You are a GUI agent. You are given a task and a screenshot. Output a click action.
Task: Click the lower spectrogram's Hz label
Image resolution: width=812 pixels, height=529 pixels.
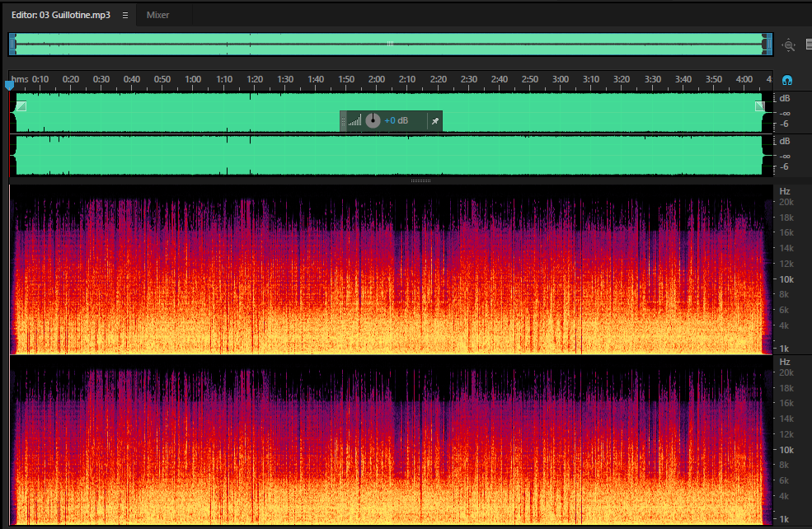coord(785,363)
